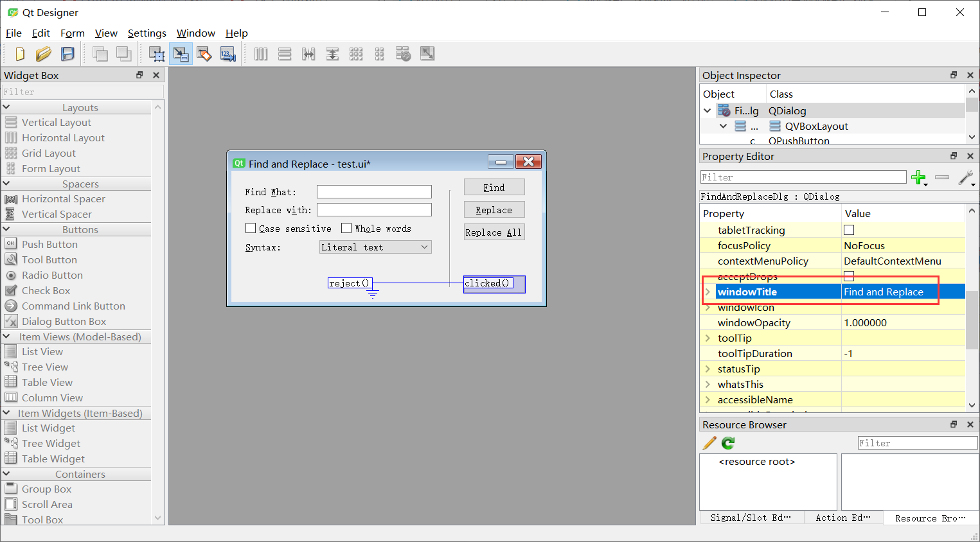Open the Form menu
Viewport: 980px width, 542px height.
(x=72, y=33)
